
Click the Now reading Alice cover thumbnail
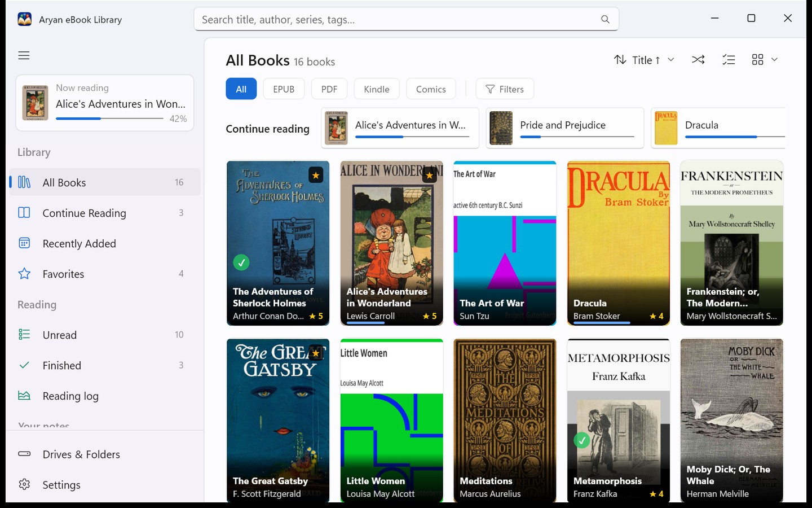click(35, 103)
